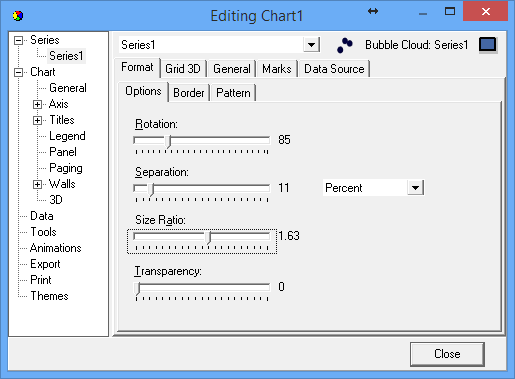Select the Series root tree item
Screen dimensions: 515x379
tap(45, 40)
